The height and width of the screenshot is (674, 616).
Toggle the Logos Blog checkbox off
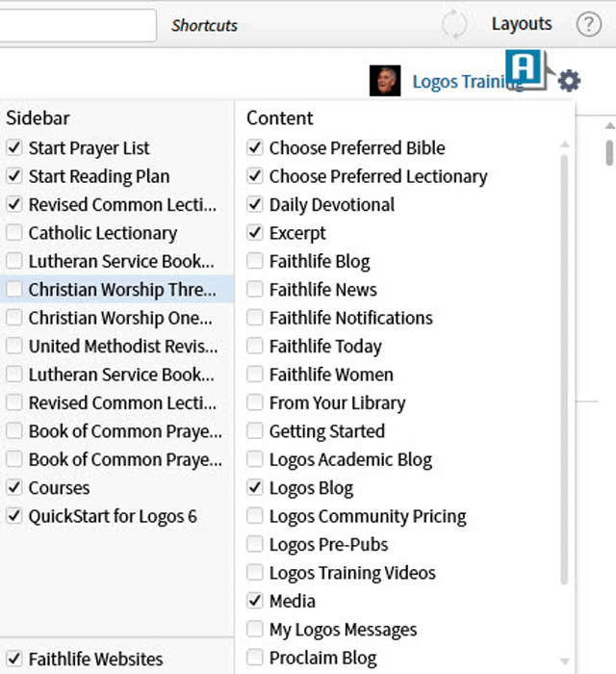point(254,488)
